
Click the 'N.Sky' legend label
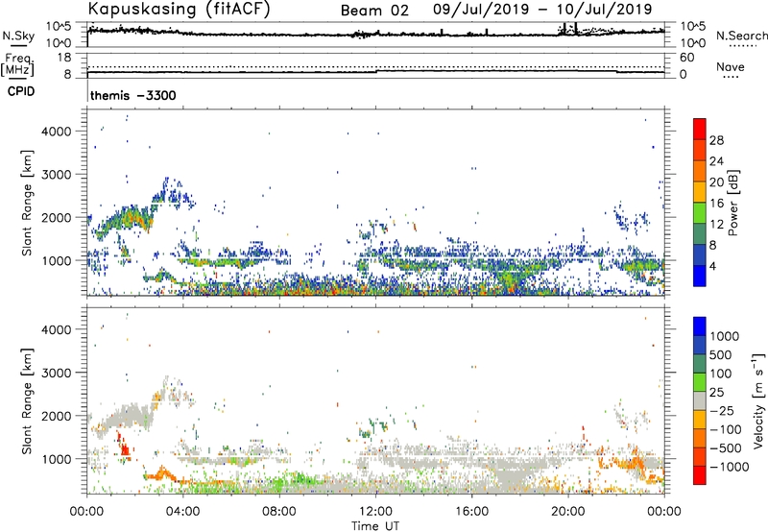coord(18,36)
